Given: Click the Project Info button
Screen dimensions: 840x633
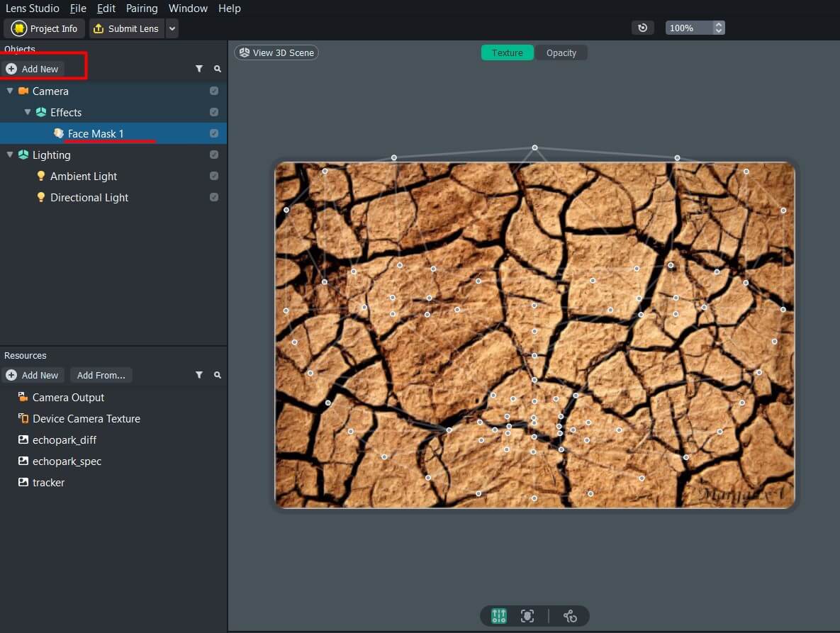Looking at the screenshot, I should pos(45,28).
